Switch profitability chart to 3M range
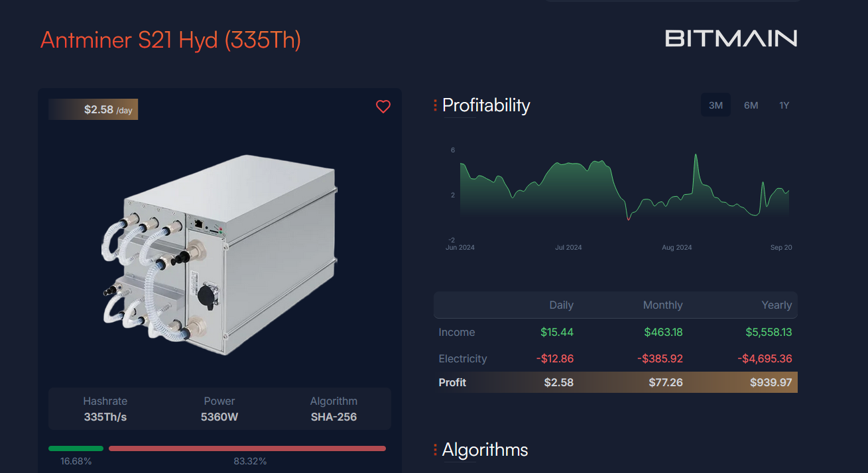 pos(715,105)
